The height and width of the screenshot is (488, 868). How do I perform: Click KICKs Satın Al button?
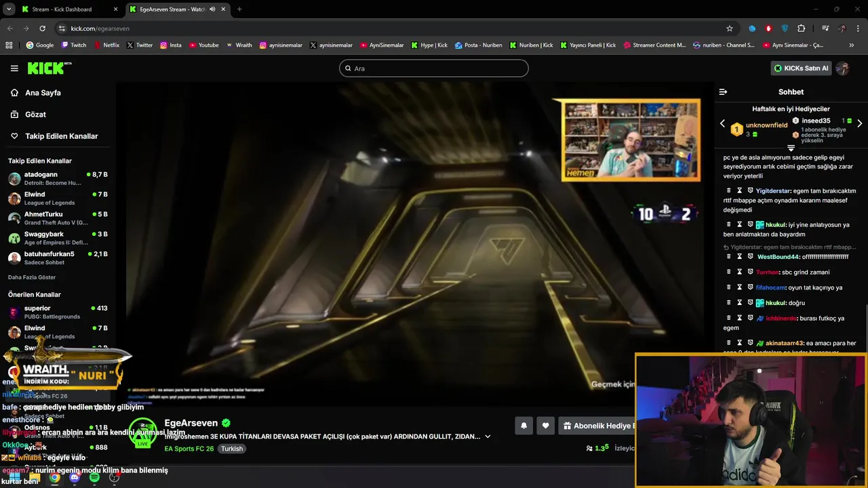(802, 68)
